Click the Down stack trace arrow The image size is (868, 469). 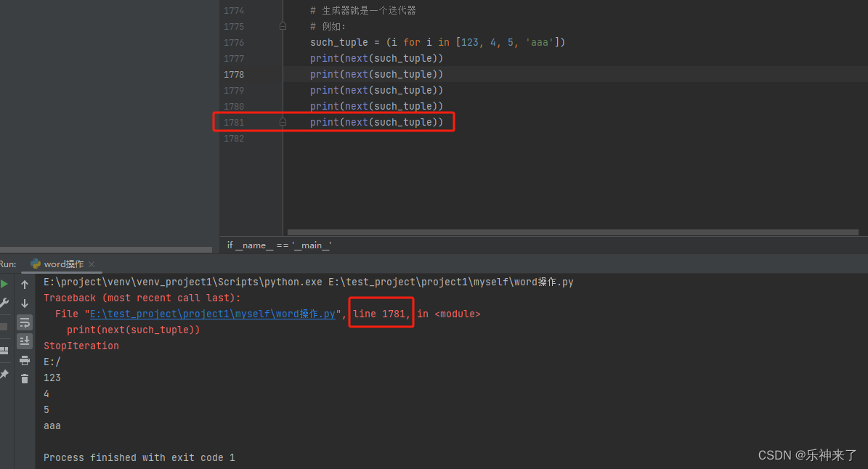click(x=25, y=303)
